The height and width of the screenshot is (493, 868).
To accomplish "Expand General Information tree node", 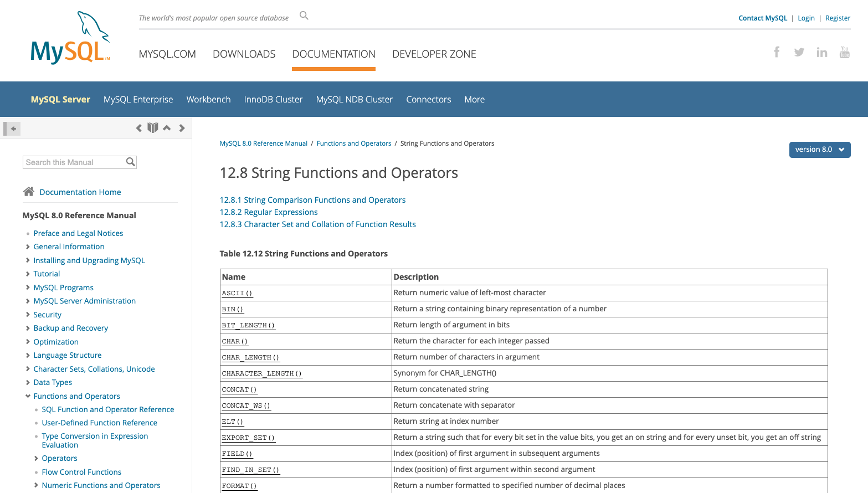I will (28, 247).
